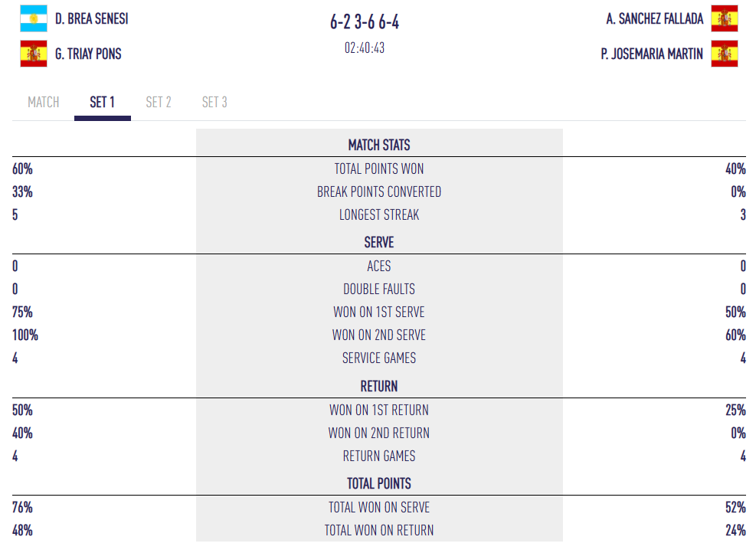This screenshot has height=553, width=756.
Task: Open A. Sanchez Fallada player name
Action: pos(654,18)
